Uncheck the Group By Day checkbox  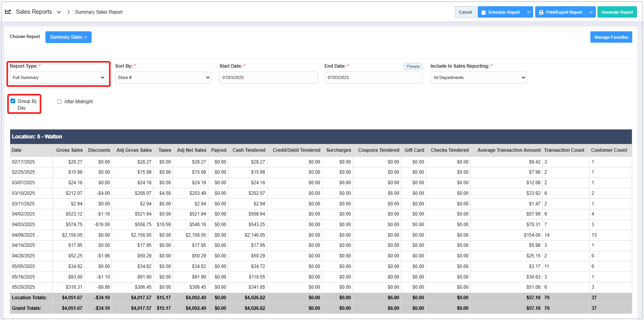13,101
